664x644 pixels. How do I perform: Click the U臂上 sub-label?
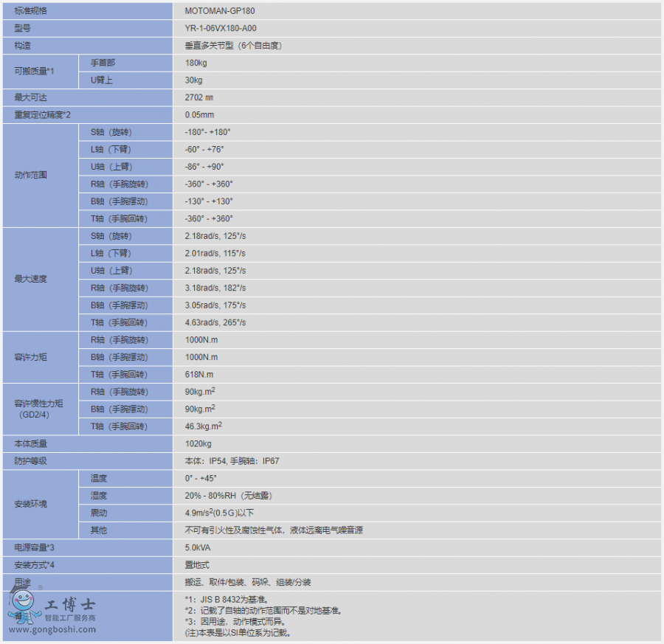tap(102, 80)
